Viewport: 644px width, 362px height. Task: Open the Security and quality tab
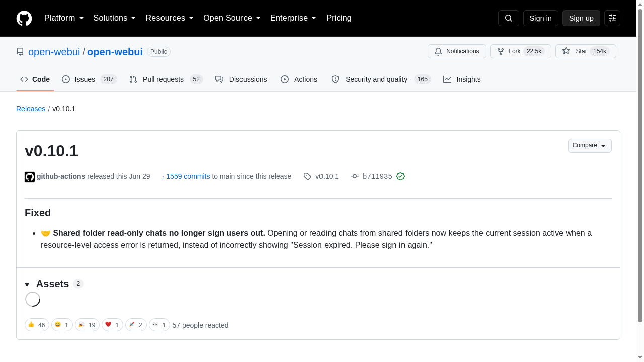381,79
